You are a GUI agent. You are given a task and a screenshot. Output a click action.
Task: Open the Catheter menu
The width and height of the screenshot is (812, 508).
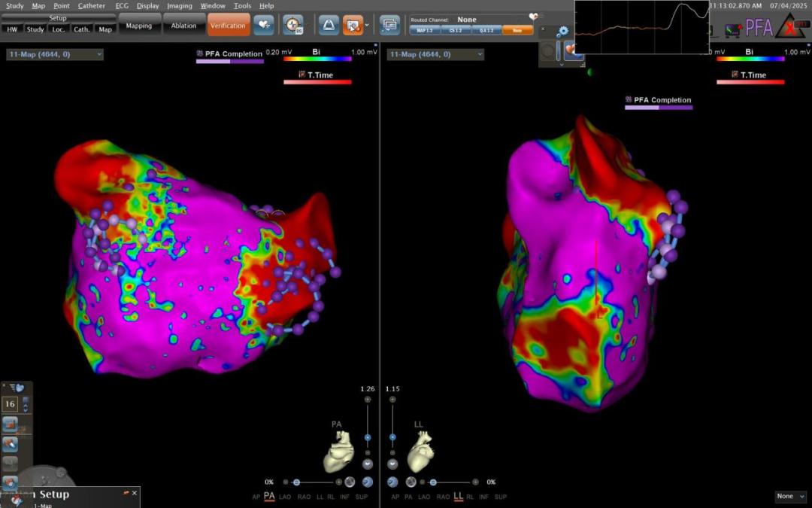pyautogui.click(x=92, y=5)
